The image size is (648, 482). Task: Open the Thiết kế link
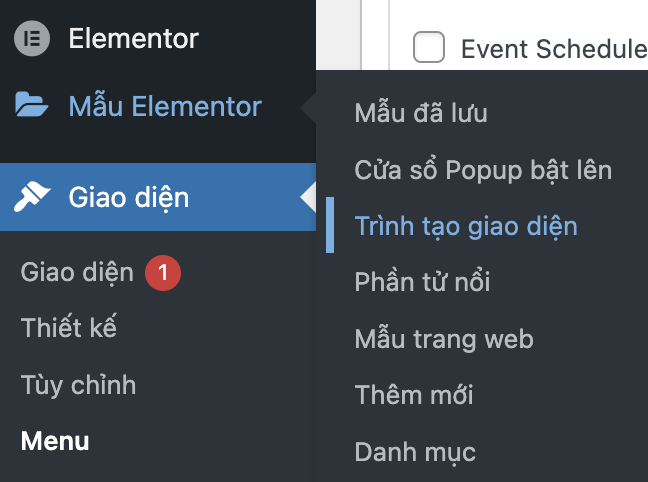coord(69,327)
